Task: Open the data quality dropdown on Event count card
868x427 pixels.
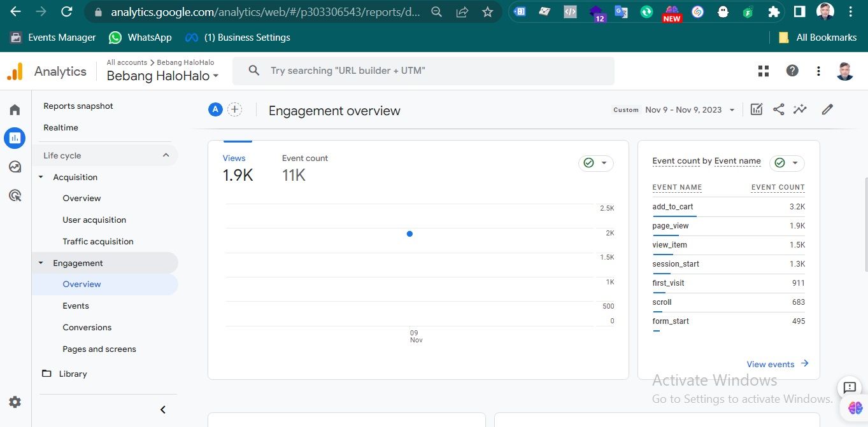Action: [x=787, y=164]
